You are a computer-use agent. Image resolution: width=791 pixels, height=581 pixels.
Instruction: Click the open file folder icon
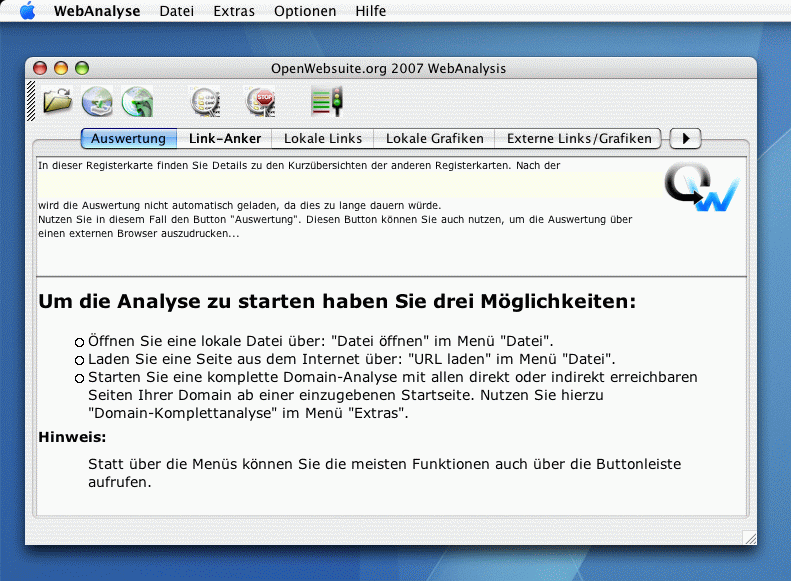tap(58, 101)
